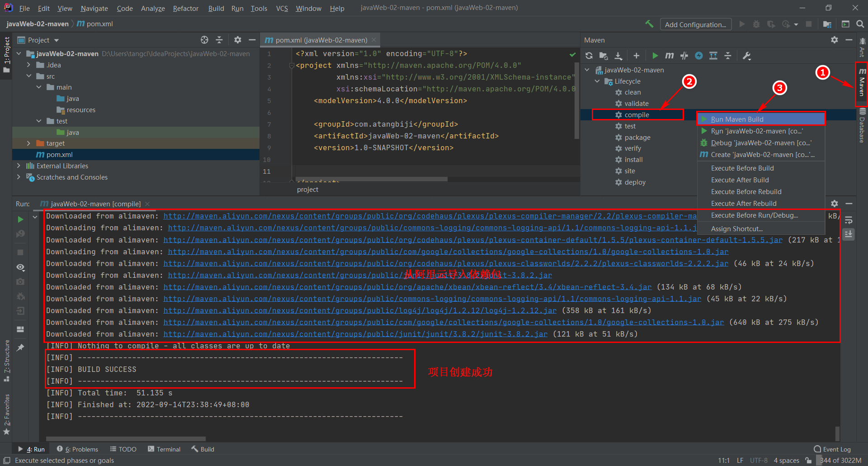
Task: Open TODO tool window tab
Action: click(x=123, y=449)
